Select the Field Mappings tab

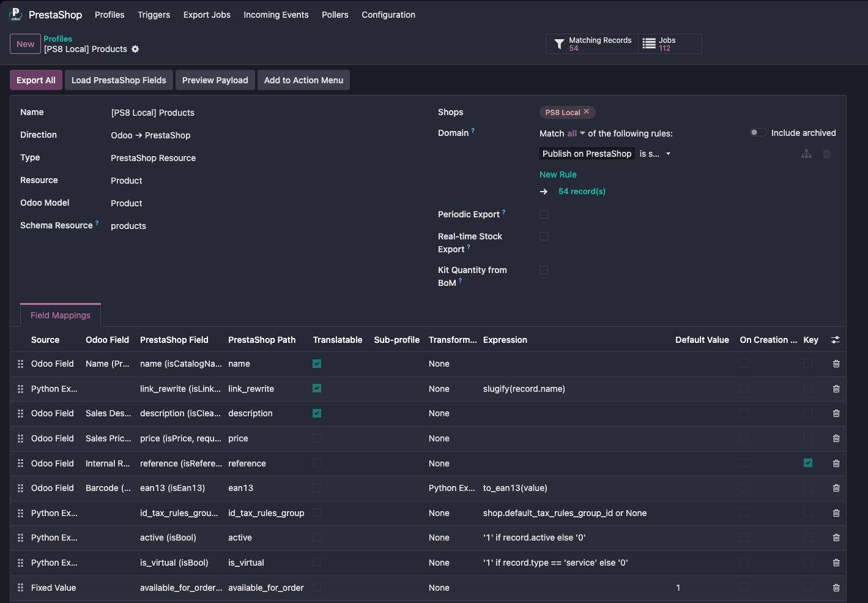pos(61,315)
